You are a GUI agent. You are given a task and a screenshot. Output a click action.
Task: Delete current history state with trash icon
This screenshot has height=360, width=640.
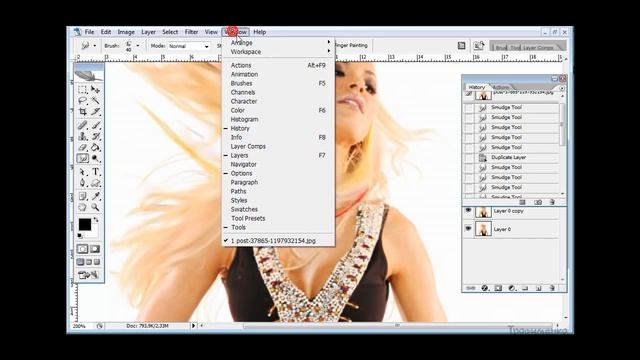pos(552,202)
